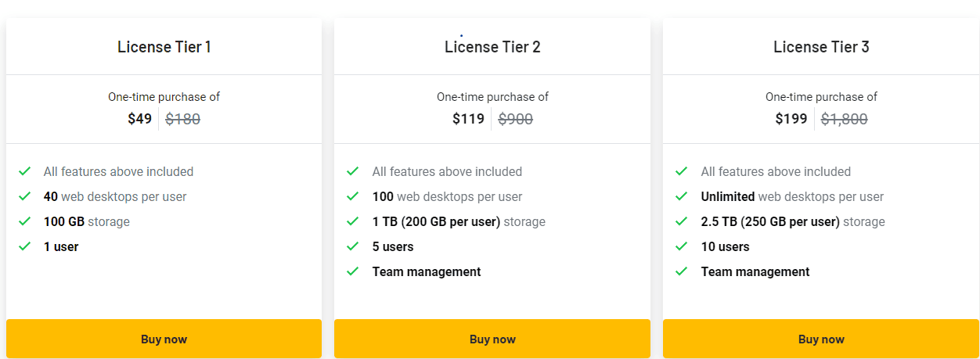Click '1 TB (200 GB per user) storage' text
980x359 pixels.
coord(459,222)
